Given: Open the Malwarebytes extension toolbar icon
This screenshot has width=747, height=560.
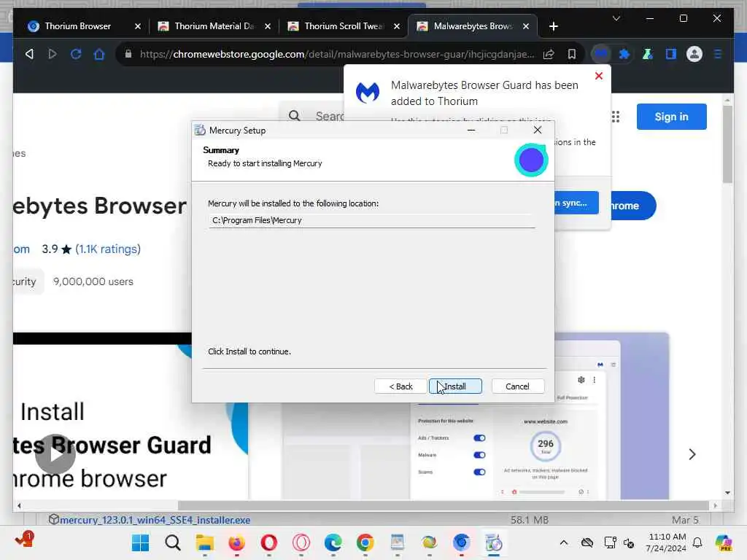Looking at the screenshot, I should pos(601,54).
